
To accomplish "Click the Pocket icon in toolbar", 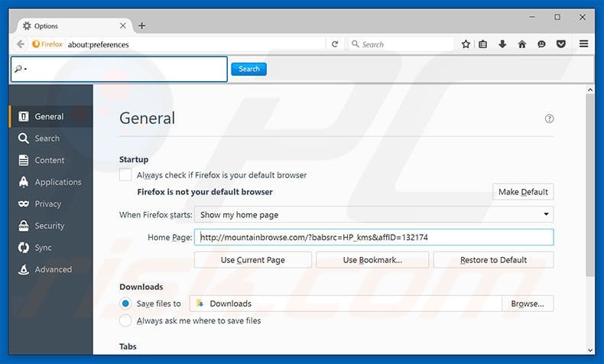I will (x=561, y=44).
